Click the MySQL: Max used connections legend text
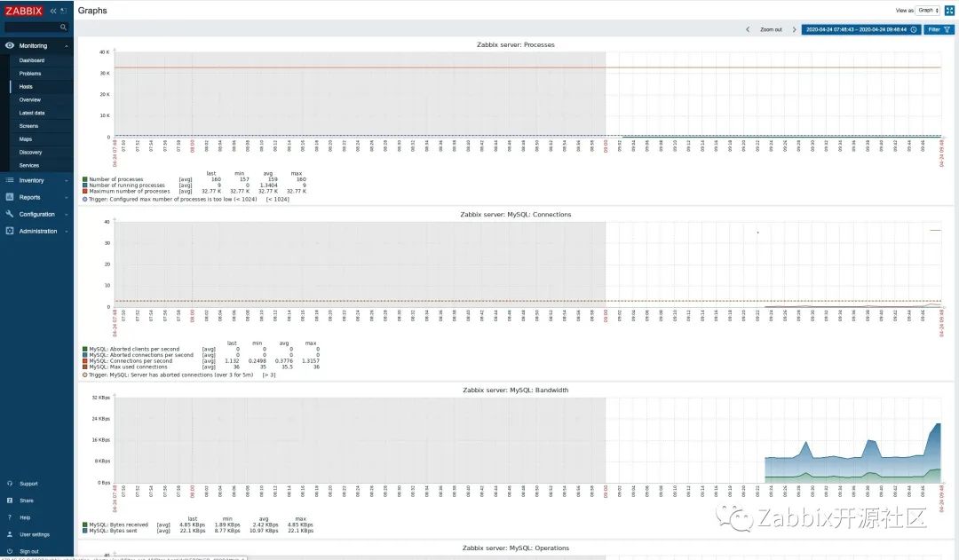Screen dimensions: 959x560 click(x=129, y=367)
